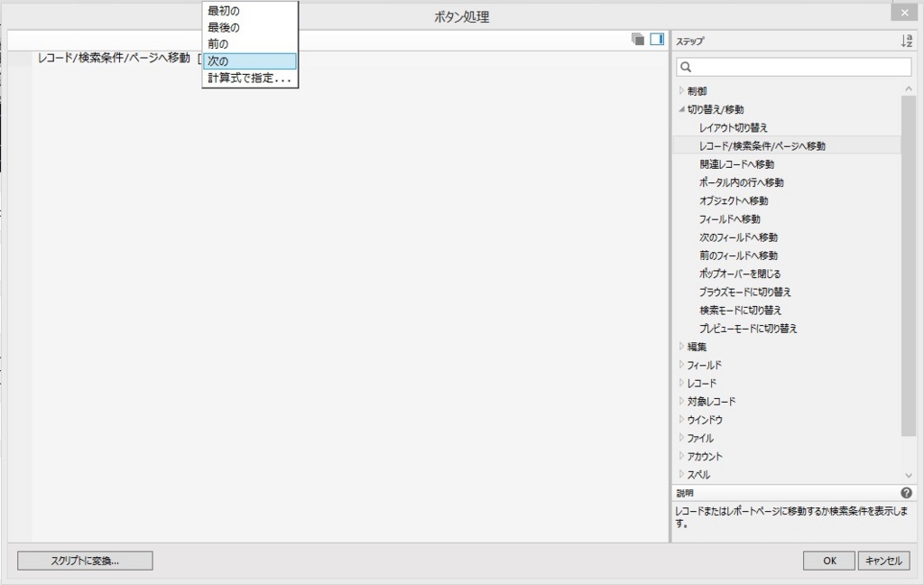The width and height of the screenshot is (924, 585).
Task: Select ポータル内の行へ移動 step
Action: [742, 182]
